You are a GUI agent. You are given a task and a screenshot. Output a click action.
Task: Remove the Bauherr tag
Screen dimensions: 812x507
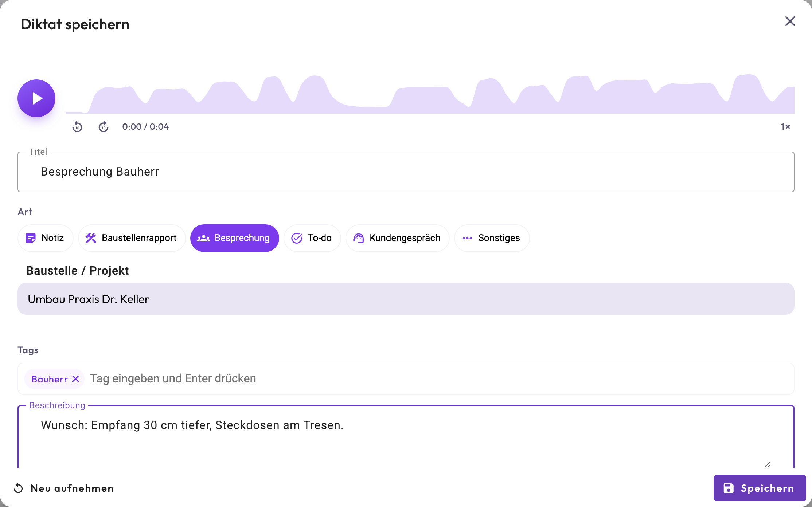[x=76, y=379]
